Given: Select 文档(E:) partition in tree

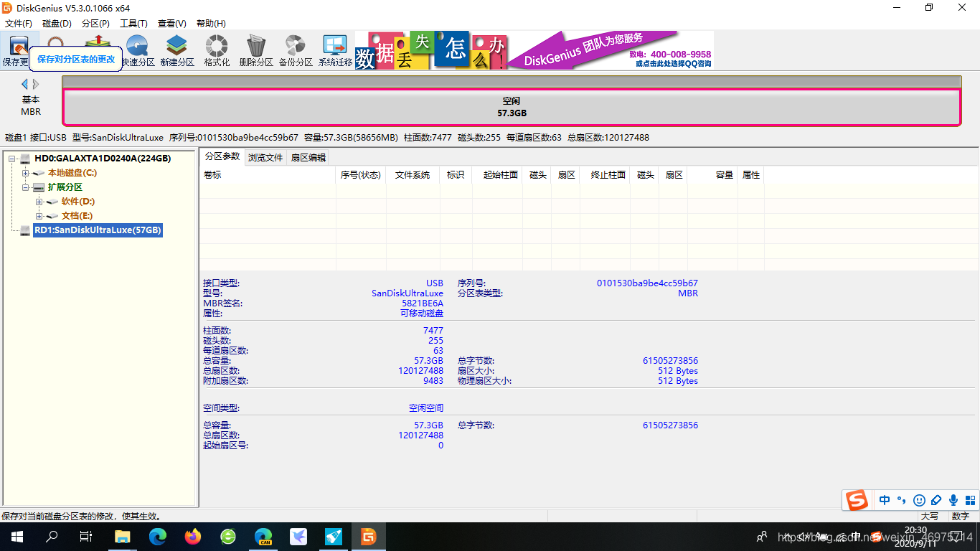Looking at the screenshot, I should pos(77,216).
